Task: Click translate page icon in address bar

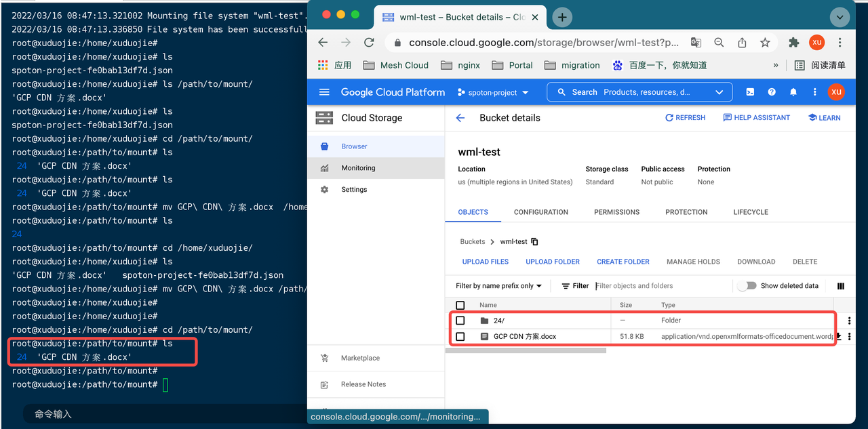Action: 696,42
